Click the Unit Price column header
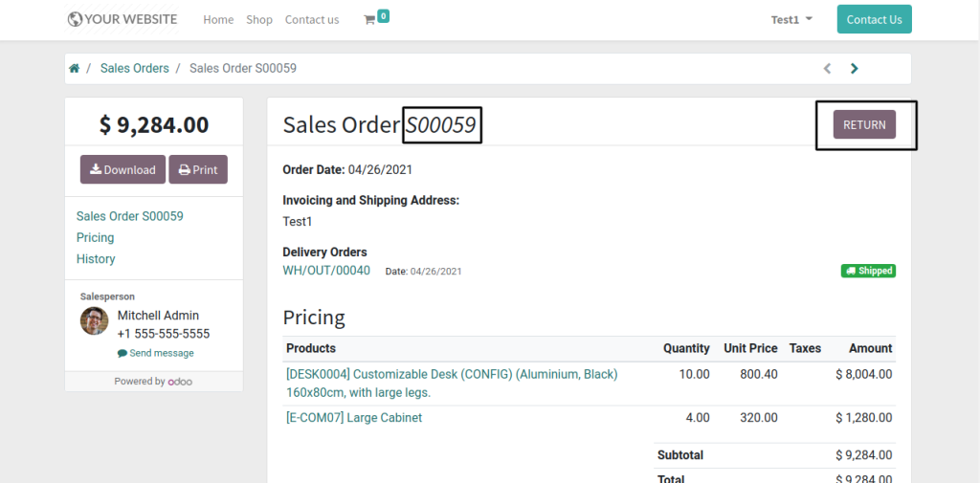Viewport: 980px width, 483px height. click(x=750, y=348)
